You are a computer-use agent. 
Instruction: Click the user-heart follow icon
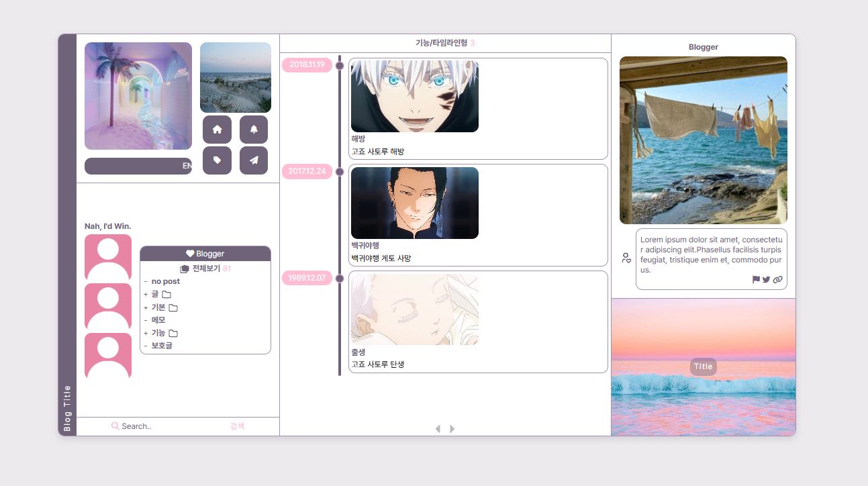tap(626, 258)
